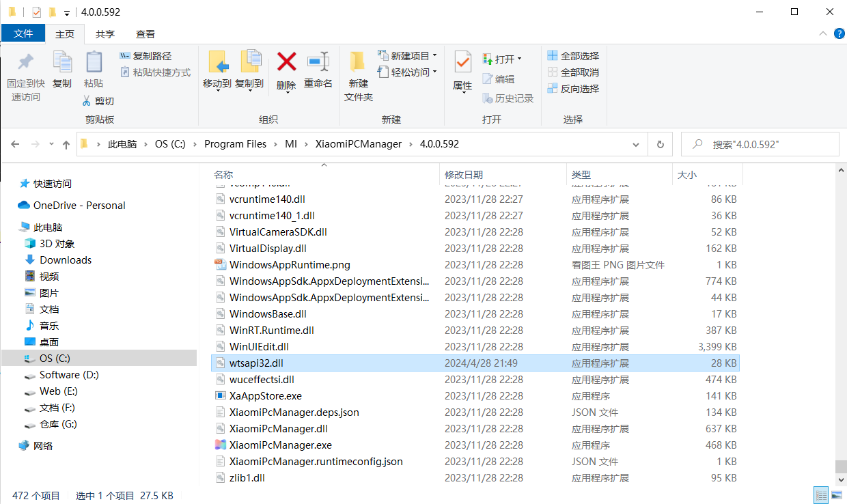This screenshot has height=504, width=847.
Task: Expand breadcrumb arrow after XiaomiPCManager
Action: [411, 144]
